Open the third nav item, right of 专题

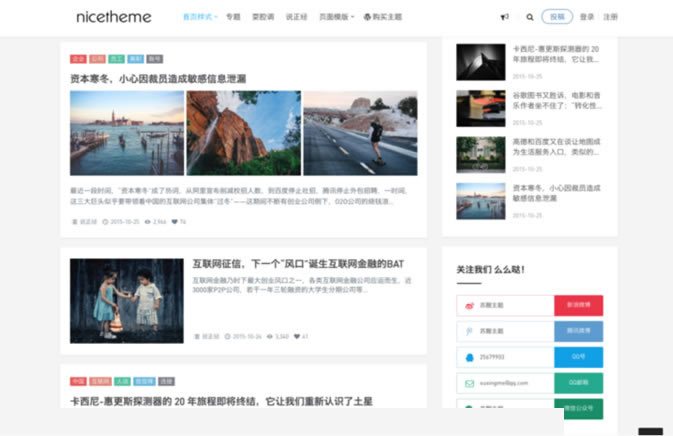[x=263, y=17]
